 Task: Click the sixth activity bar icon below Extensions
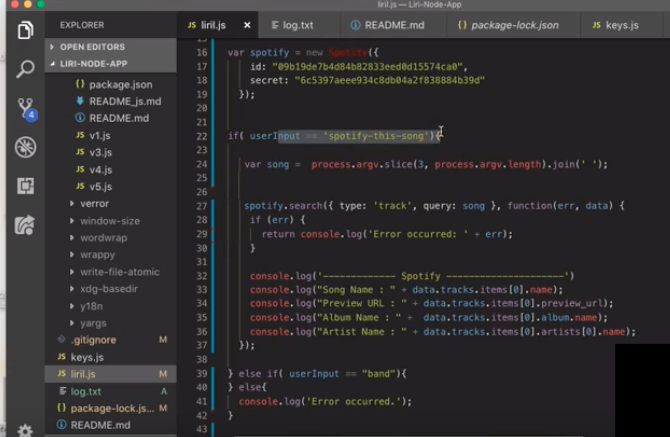coord(25,225)
